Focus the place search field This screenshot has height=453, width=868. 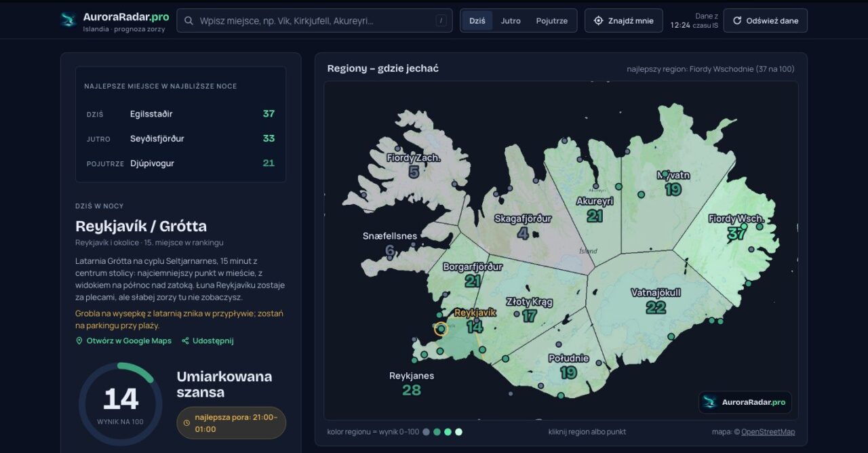(314, 21)
